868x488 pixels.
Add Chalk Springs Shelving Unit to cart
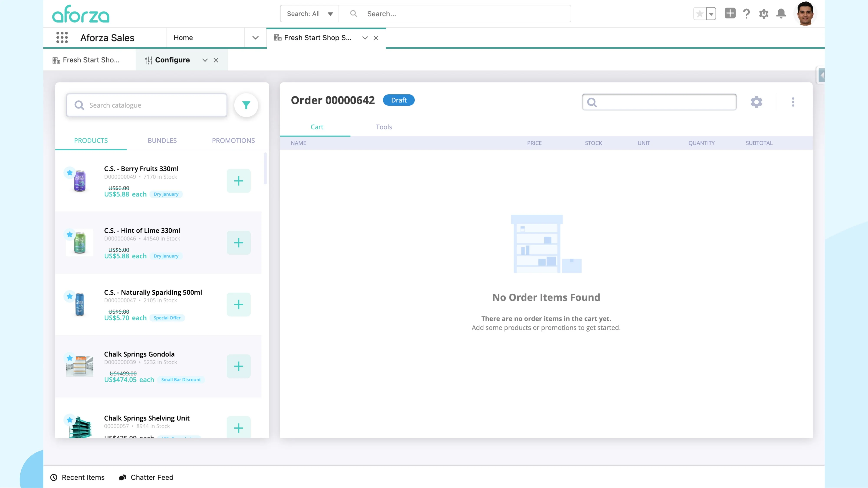pos(238,427)
